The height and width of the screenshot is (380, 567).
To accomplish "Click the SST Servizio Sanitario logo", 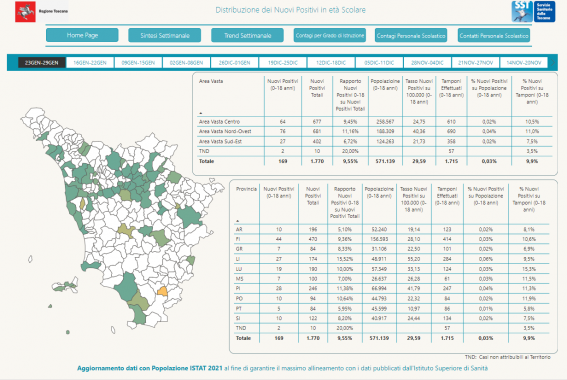I will point(533,12).
